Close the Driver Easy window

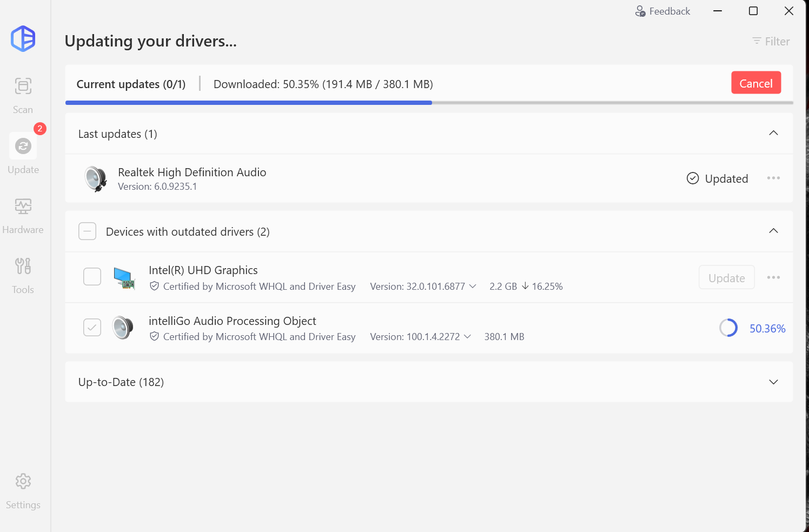[x=789, y=11]
